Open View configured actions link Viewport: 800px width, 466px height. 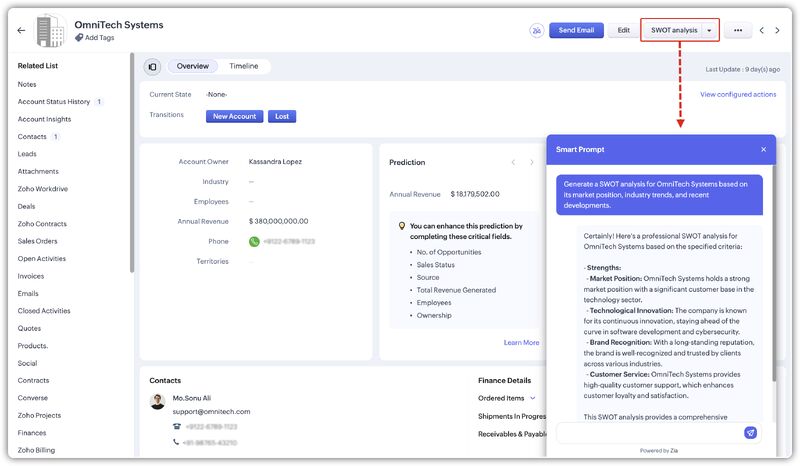(x=738, y=94)
